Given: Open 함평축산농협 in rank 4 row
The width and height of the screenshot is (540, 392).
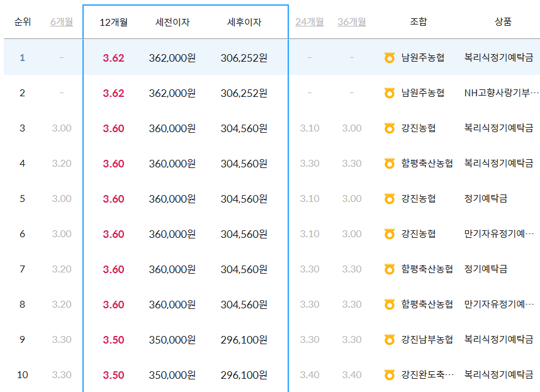Looking at the screenshot, I should coord(427,163).
